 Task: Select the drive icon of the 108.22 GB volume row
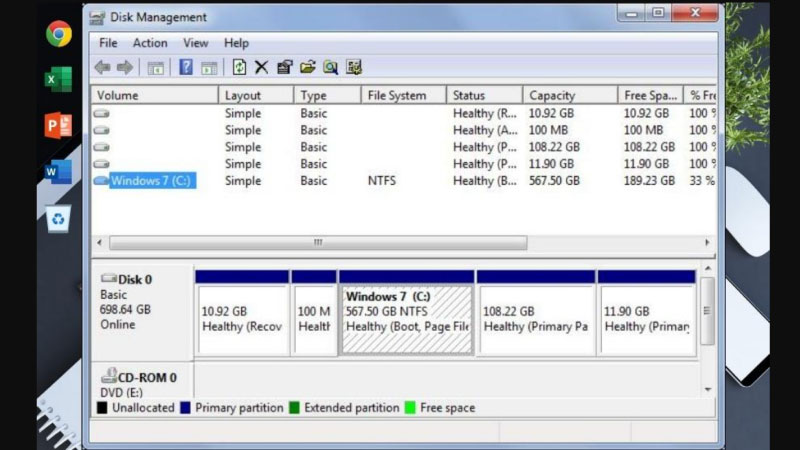[x=102, y=147]
